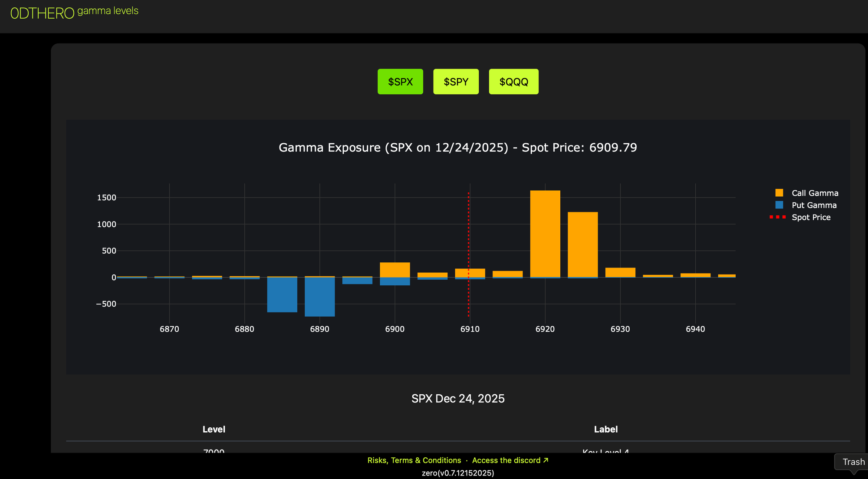
Task: Toggle Put Gamma legend entry
Action: pos(814,205)
